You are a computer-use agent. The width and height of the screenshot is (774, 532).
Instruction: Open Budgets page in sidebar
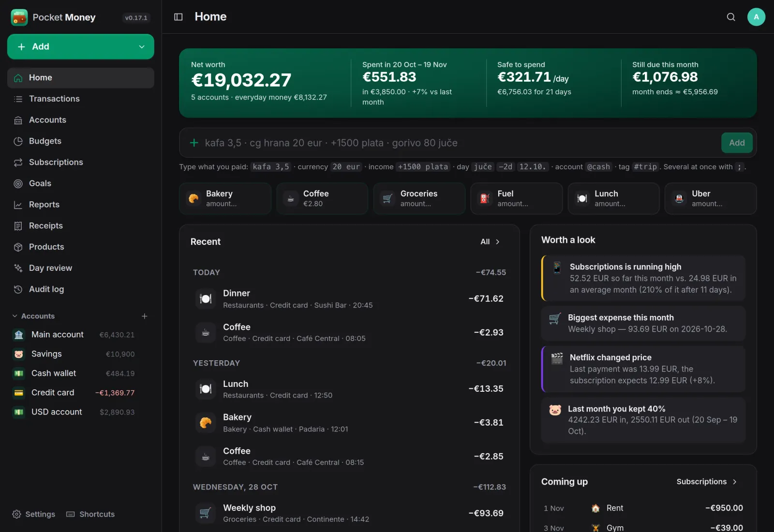click(81, 141)
